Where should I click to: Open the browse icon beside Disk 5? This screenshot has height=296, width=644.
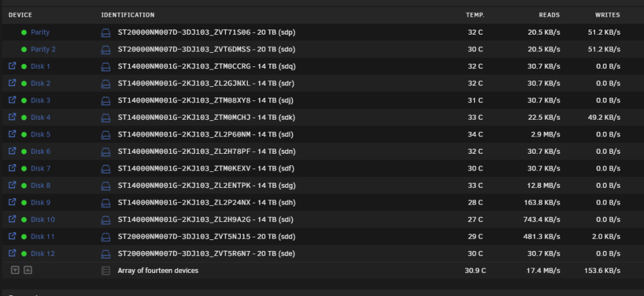pyautogui.click(x=12, y=134)
